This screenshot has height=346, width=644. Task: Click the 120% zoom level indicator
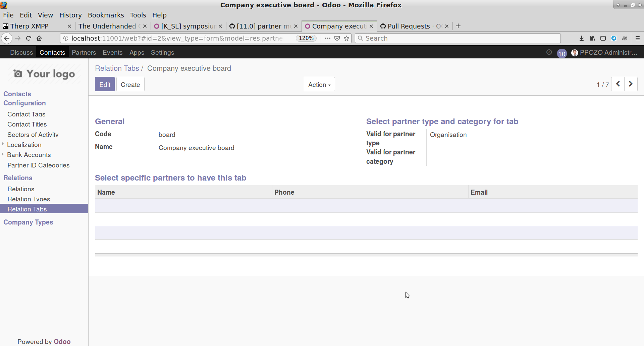[x=306, y=38]
